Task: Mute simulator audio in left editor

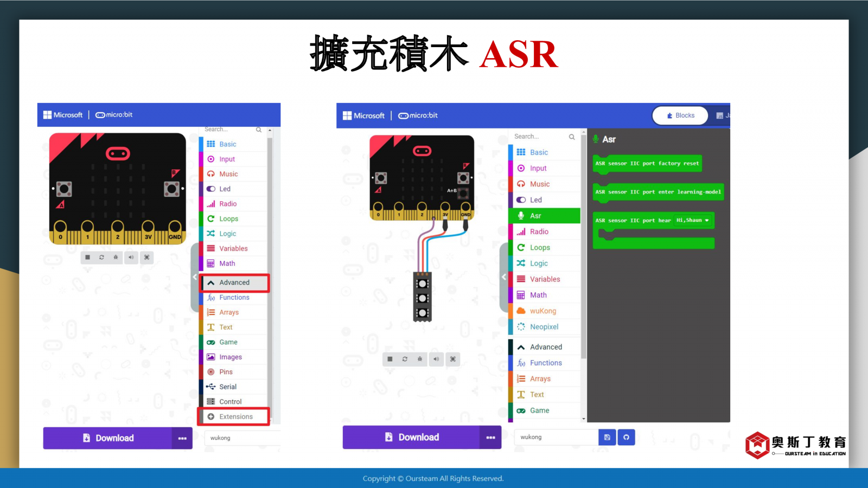Action: [x=131, y=257]
